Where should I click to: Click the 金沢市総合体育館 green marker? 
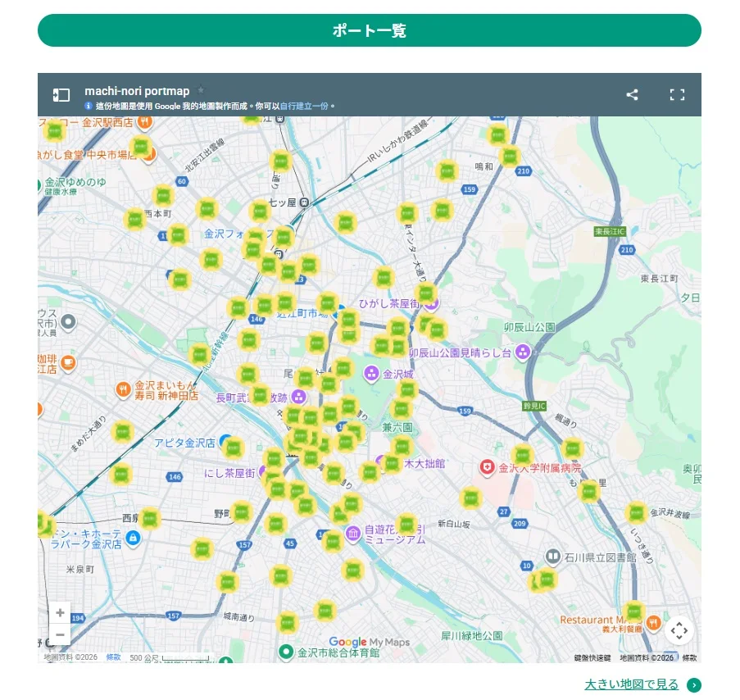286,652
